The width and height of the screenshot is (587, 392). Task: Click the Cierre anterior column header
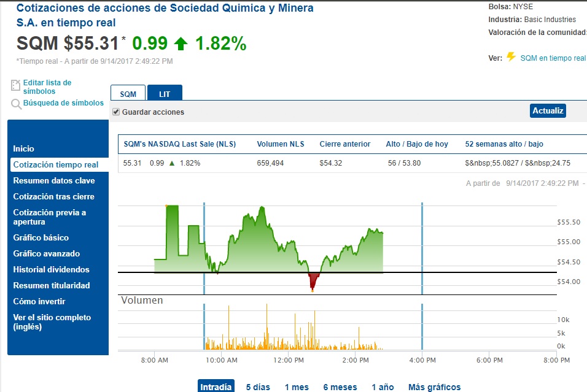(x=345, y=144)
